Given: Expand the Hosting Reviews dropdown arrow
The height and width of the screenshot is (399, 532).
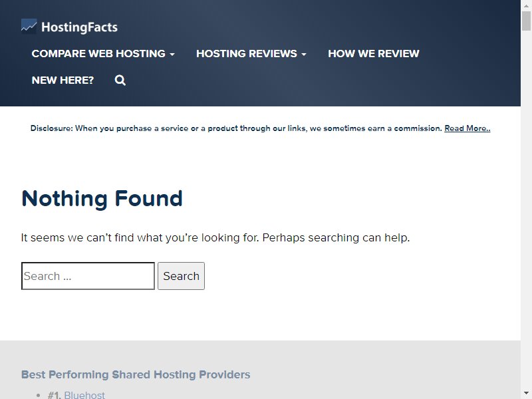Looking at the screenshot, I should 304,55.
